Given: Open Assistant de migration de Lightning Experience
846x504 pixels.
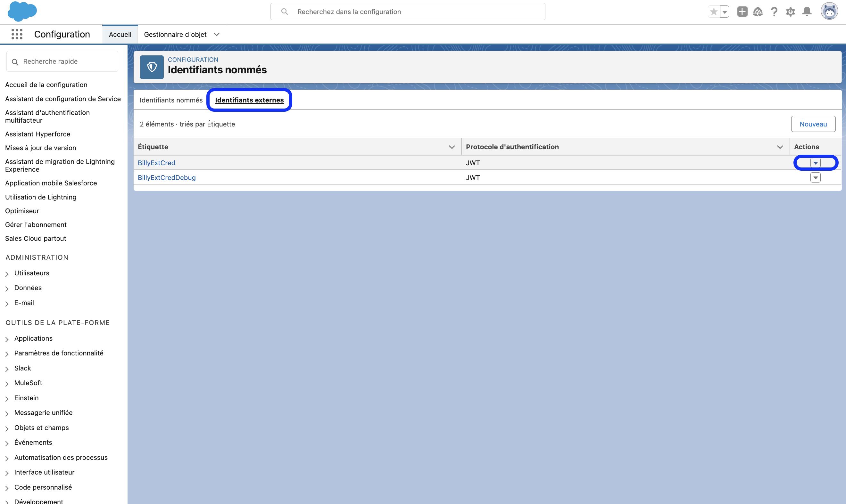Looking at the screenshot, I should 60,166.
